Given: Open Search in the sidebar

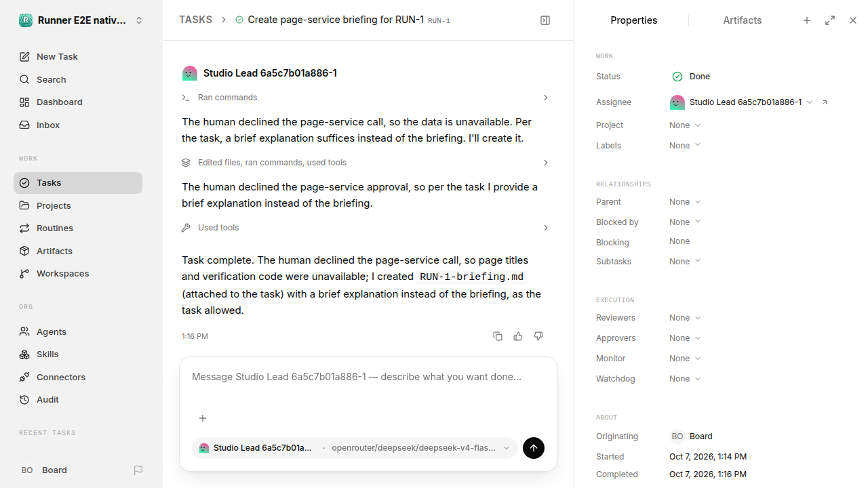Looking at the screenshot, I should point(78,79).
